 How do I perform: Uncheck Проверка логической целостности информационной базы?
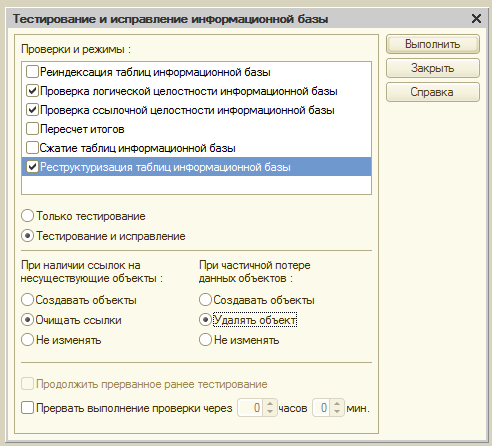pyautogui.click(x=32, y=91)
